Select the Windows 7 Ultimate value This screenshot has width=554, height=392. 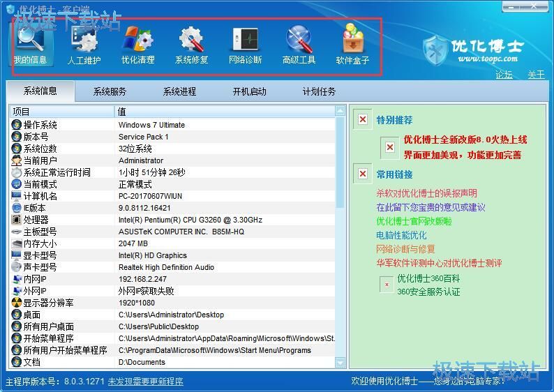151,125
